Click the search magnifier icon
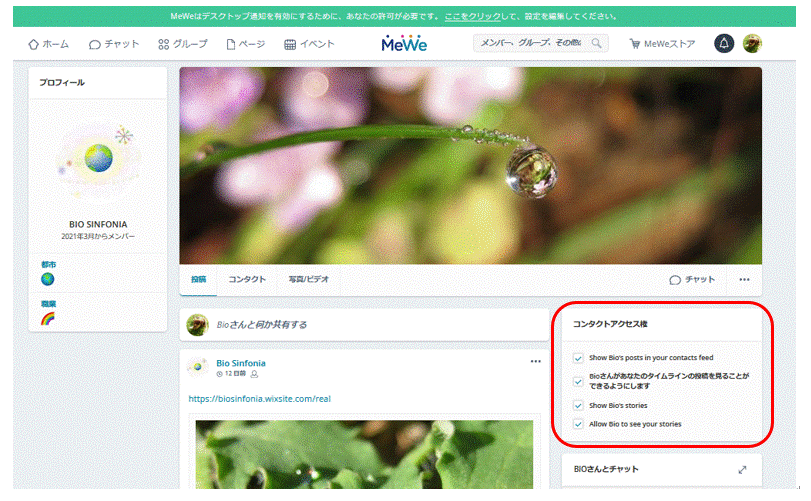The image size is (811, 501). pos(597,43)
